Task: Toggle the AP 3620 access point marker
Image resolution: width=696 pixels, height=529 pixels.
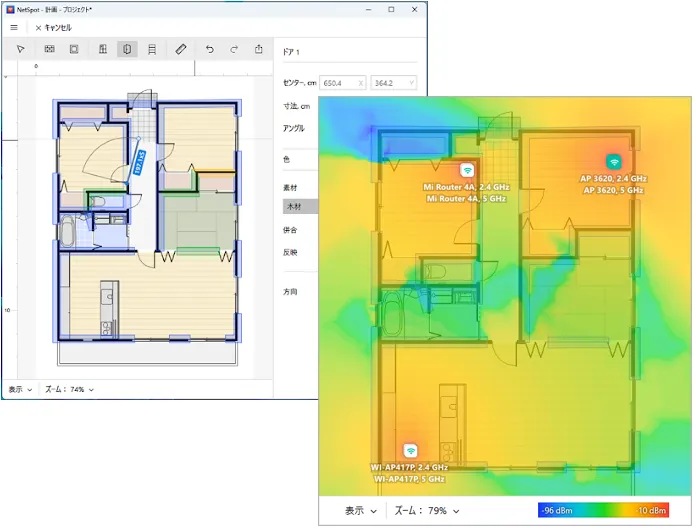Action: 614,162
